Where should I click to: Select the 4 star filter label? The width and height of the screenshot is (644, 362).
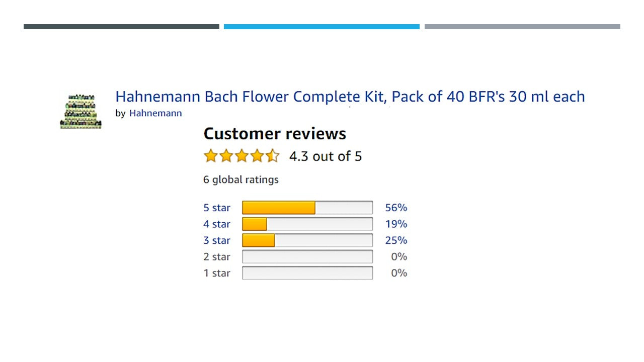coord(217,224)
